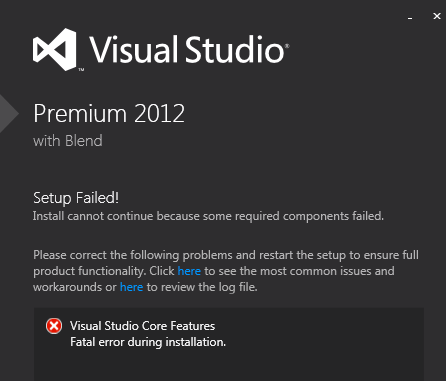Click the 'Setup Failed!' heading

click(76, 198)
